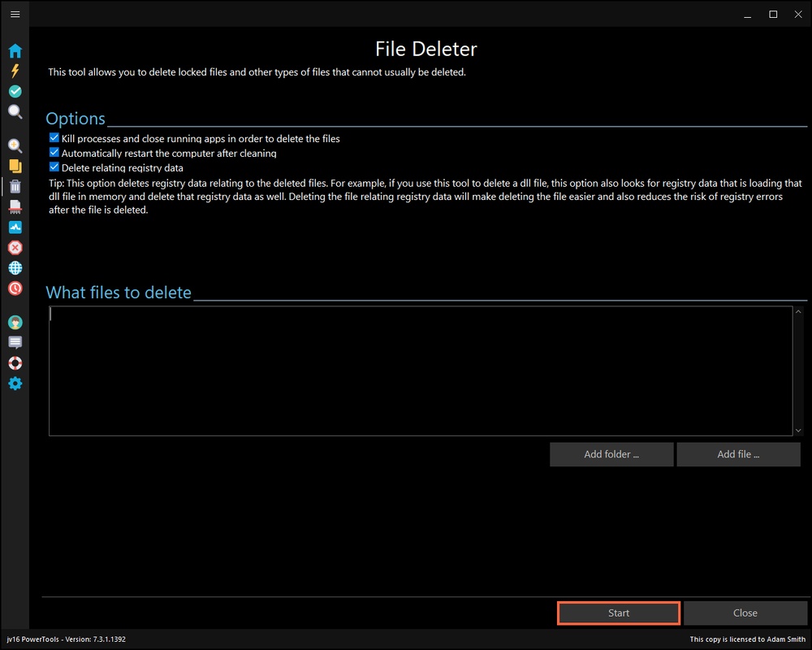Open settings via blue gear icon
The height and width of the screenshot is (650, 812).
(x=15, y=383)
